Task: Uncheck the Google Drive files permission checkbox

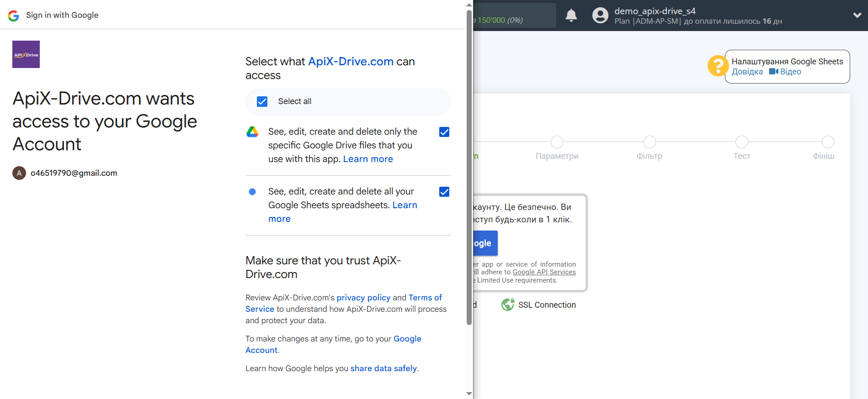Action: [x=444, y=132]
